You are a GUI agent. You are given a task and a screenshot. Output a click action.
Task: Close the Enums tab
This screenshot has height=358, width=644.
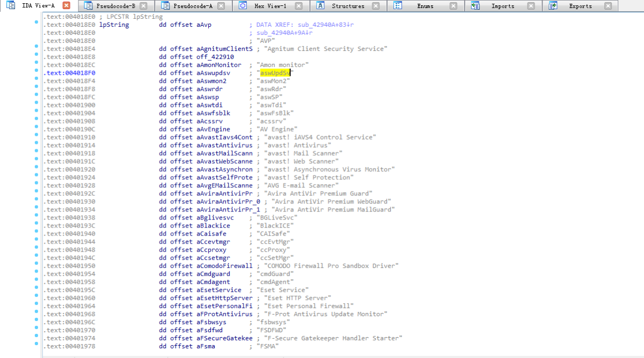pos(453,6)
